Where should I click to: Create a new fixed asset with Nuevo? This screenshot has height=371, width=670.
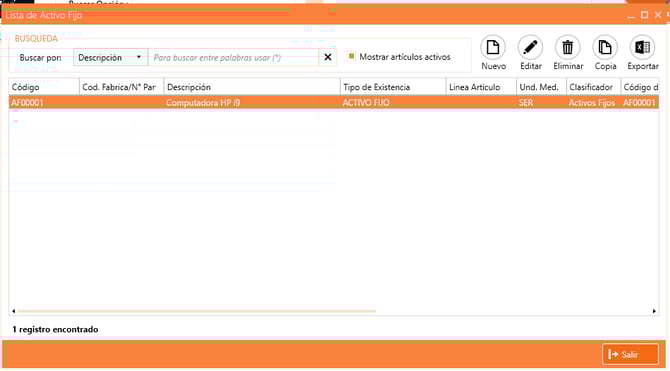click(493, 53)
